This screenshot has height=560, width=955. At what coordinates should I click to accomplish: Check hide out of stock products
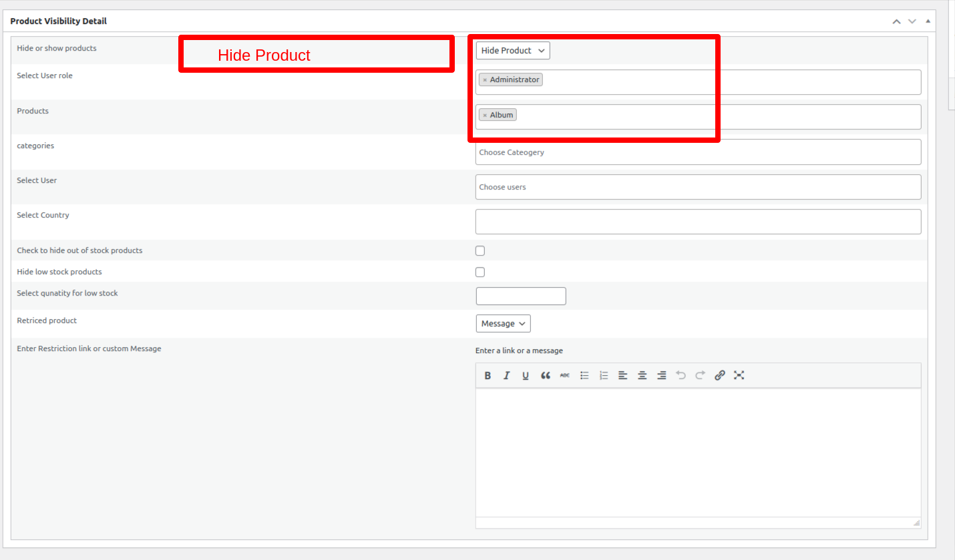coord(480,251)
